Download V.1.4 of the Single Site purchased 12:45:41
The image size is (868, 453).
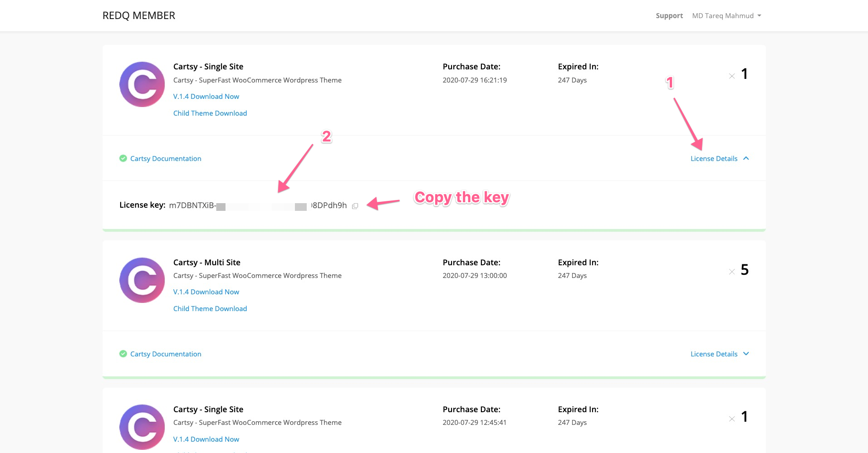206,439
